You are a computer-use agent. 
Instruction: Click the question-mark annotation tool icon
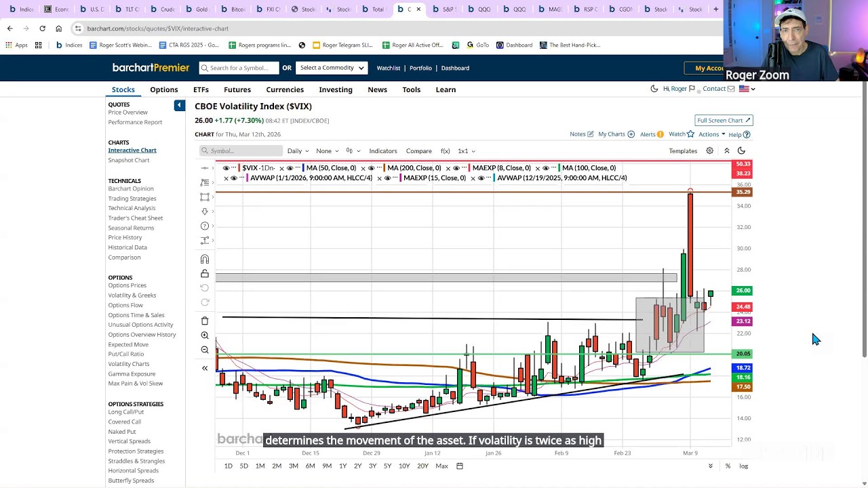tap(205, 226)
